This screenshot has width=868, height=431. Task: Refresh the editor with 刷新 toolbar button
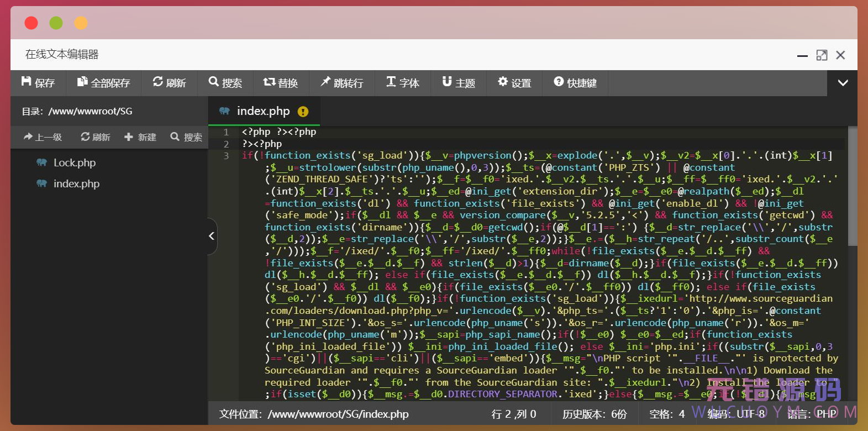pos(169,83)
